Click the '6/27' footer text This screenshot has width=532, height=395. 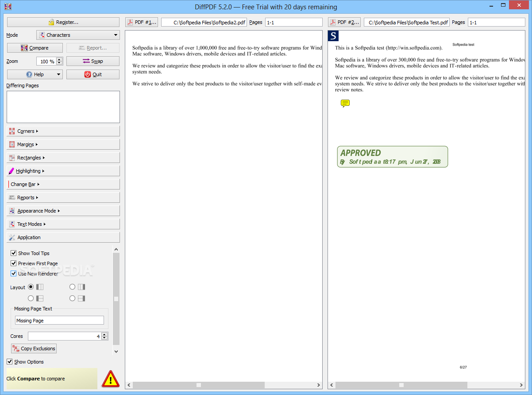(x=463, y=367)
